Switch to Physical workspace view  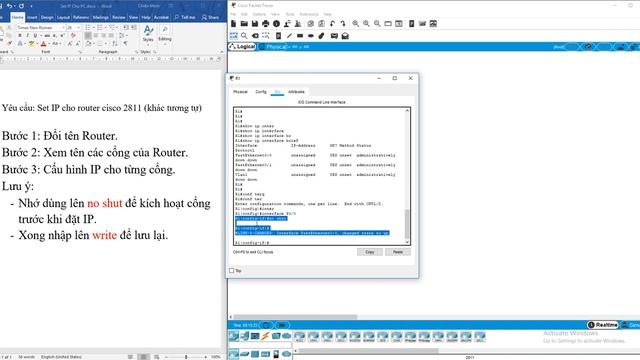[273, 47]
